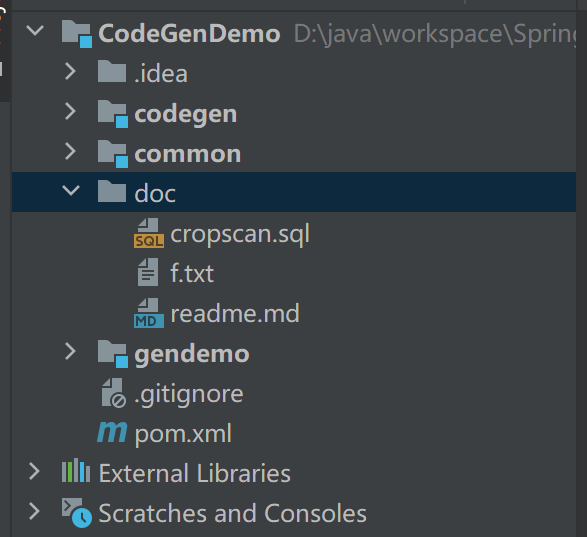The height and width of the screenshot is (537, 587).
Task: Expand the .idea folder
Action: 70,71
